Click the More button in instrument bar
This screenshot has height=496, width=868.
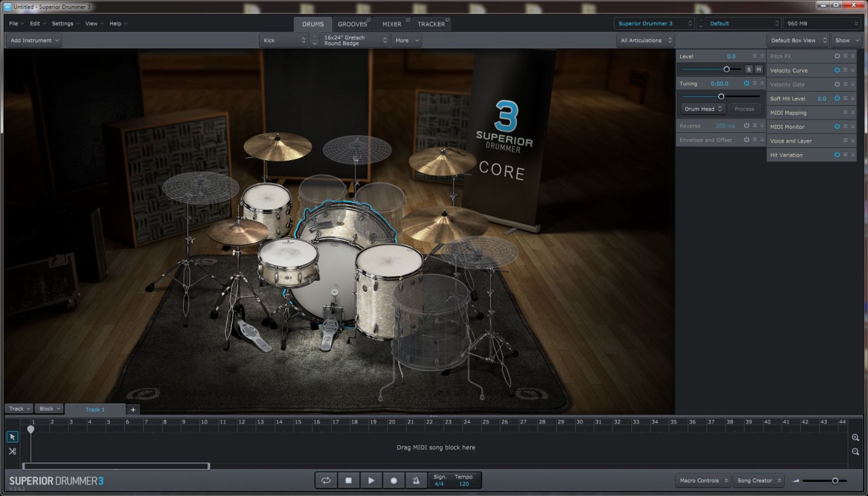(407, 41)
